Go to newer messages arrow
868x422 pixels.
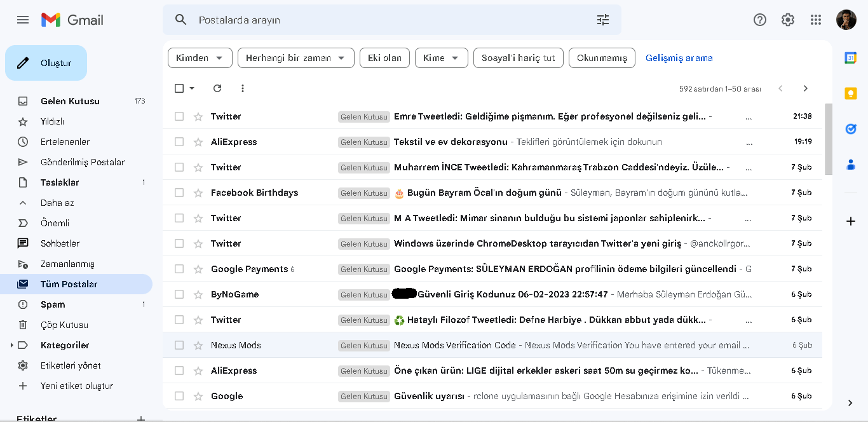coord(781,88)
